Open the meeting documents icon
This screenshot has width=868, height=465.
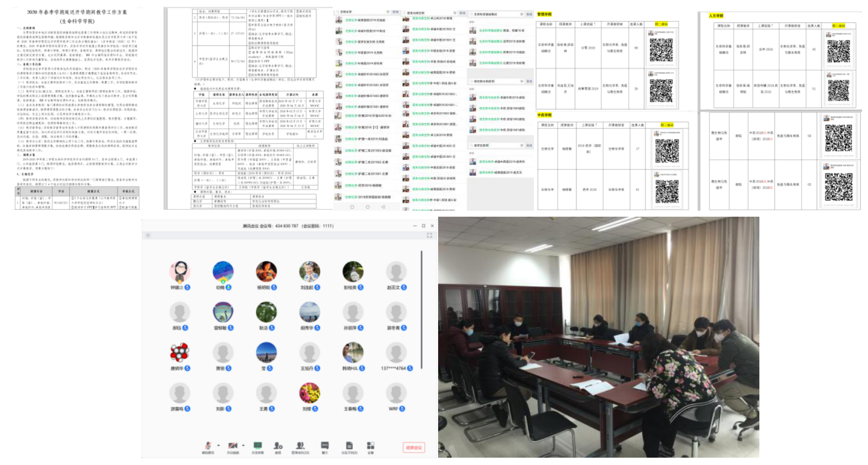[x=349, y=445]
